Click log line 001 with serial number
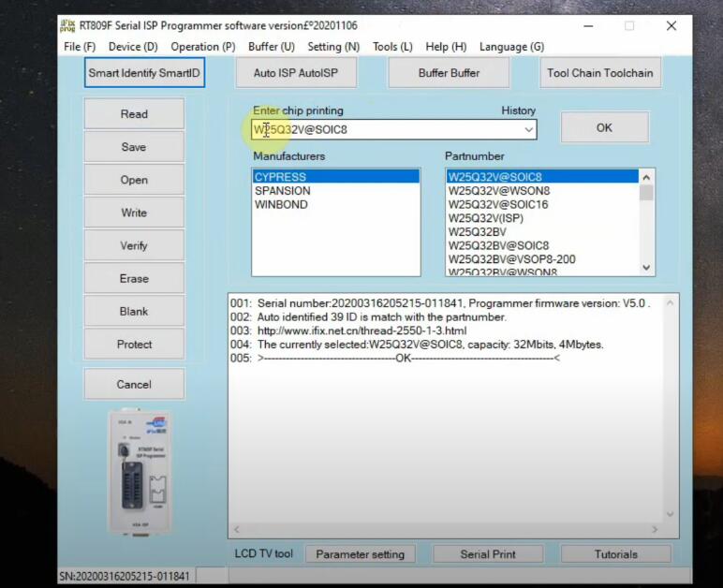723x588 pixels. (440, 303)
